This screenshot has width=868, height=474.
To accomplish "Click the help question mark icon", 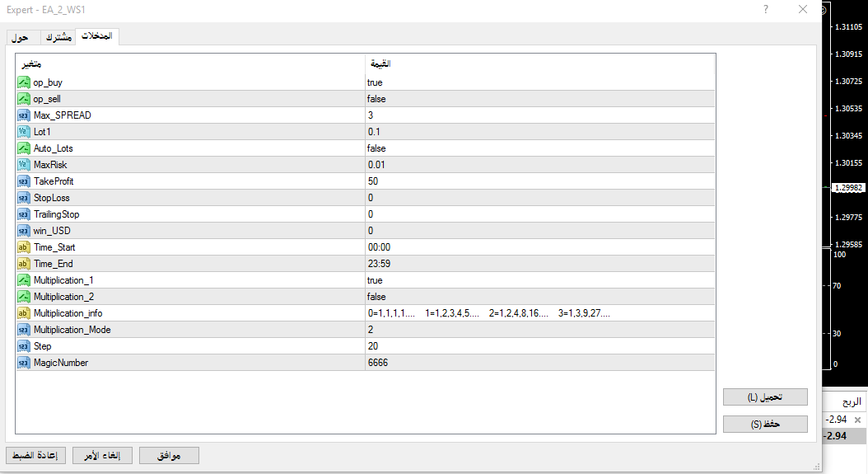I will [766, 9].
